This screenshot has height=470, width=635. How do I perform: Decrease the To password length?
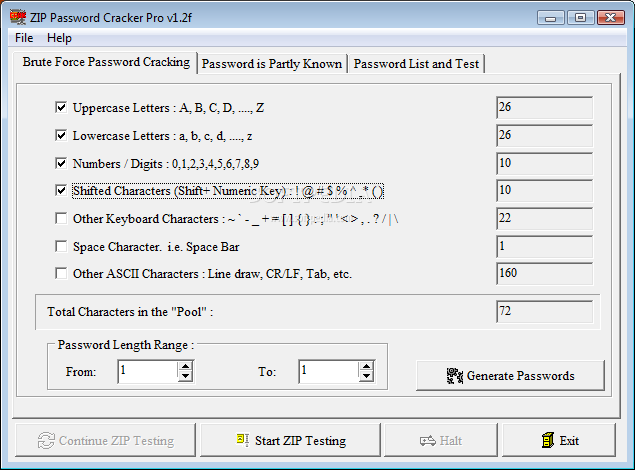coord(366,377)
